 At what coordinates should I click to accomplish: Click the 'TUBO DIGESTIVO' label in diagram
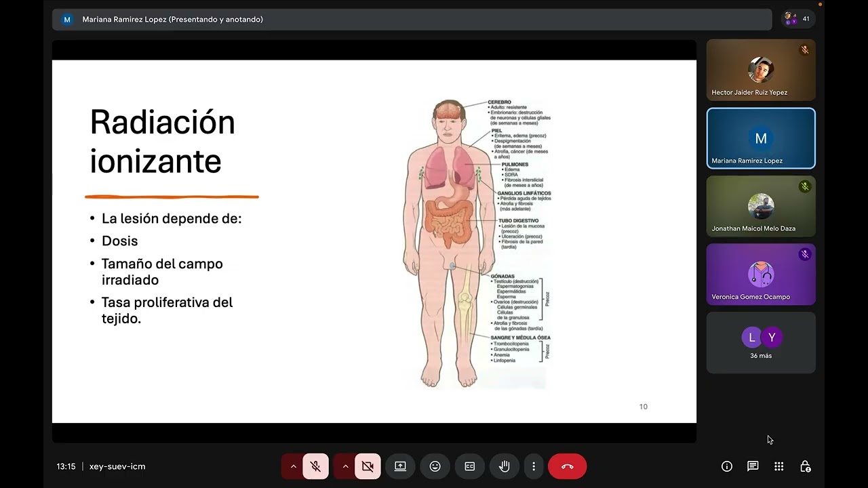click(519, 220)
